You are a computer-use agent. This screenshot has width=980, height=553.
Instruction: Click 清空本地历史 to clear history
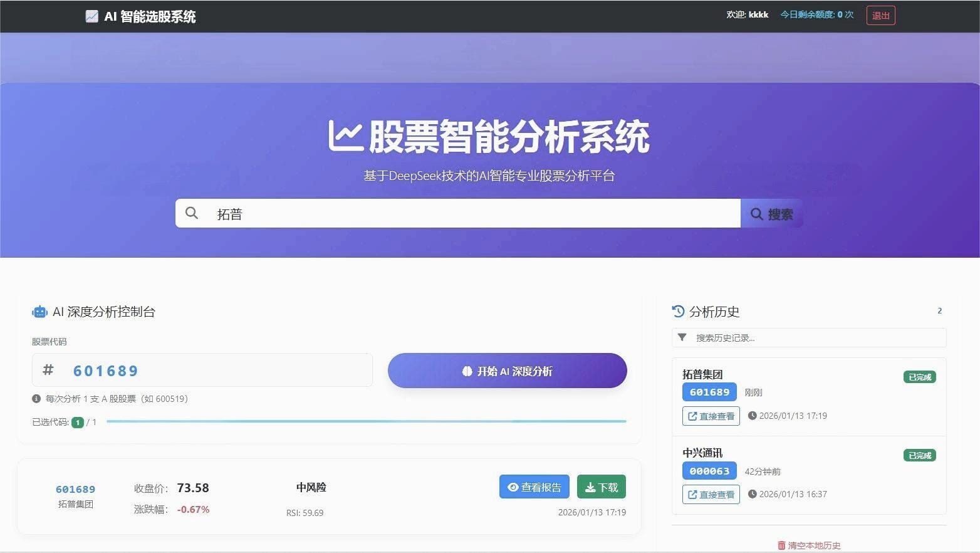[809, 545]
